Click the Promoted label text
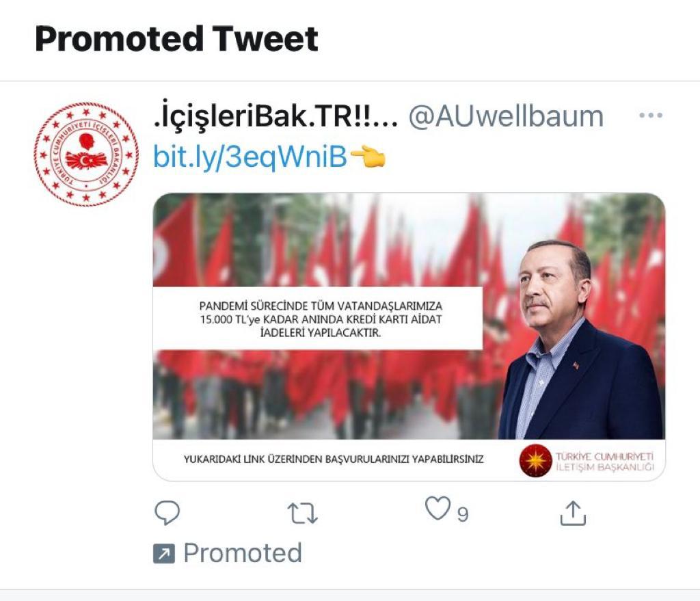Screen dimensions: 700x601 tap(243, 552)
